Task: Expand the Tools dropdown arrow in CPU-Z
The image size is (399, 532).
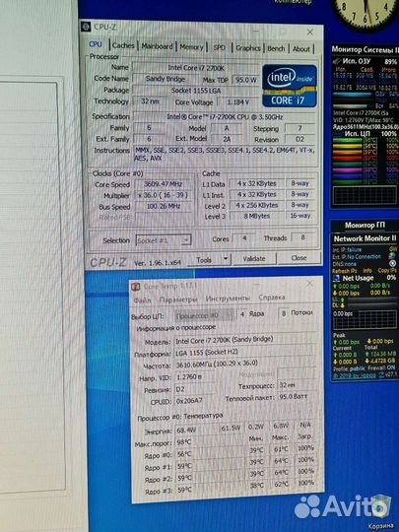Action: [x=226, y=259]
